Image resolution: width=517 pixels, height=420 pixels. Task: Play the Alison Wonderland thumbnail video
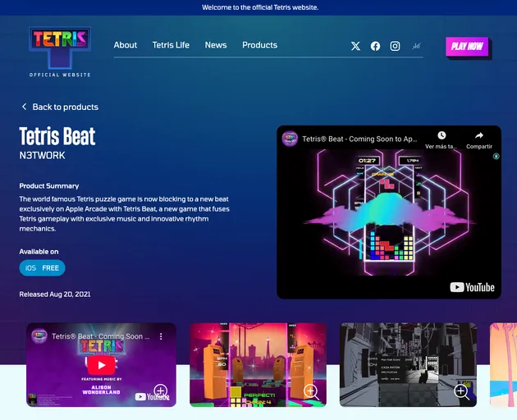click(101, 365)
